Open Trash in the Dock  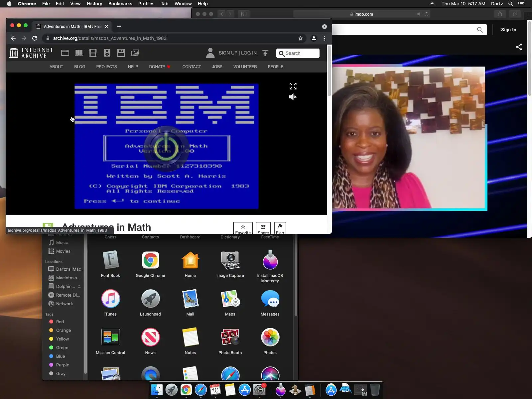[375, 390]
